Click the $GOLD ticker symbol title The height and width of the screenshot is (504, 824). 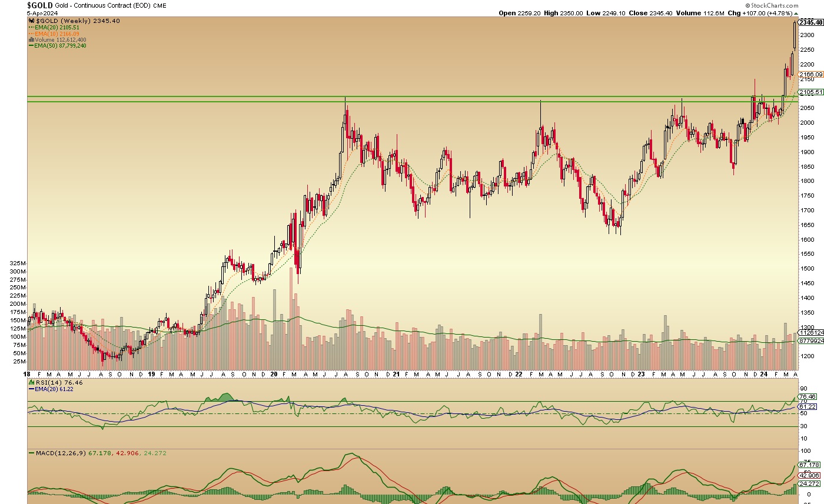tap(39, 5)
